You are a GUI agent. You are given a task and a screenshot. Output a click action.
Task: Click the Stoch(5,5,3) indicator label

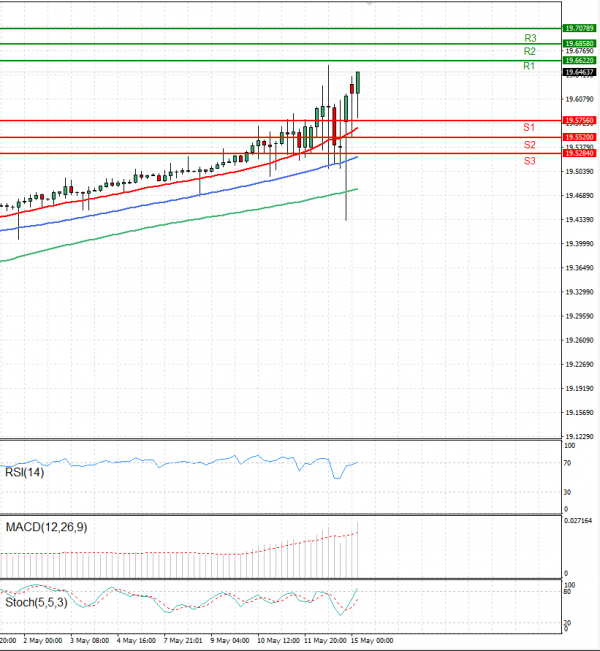[x=36, y=602]
